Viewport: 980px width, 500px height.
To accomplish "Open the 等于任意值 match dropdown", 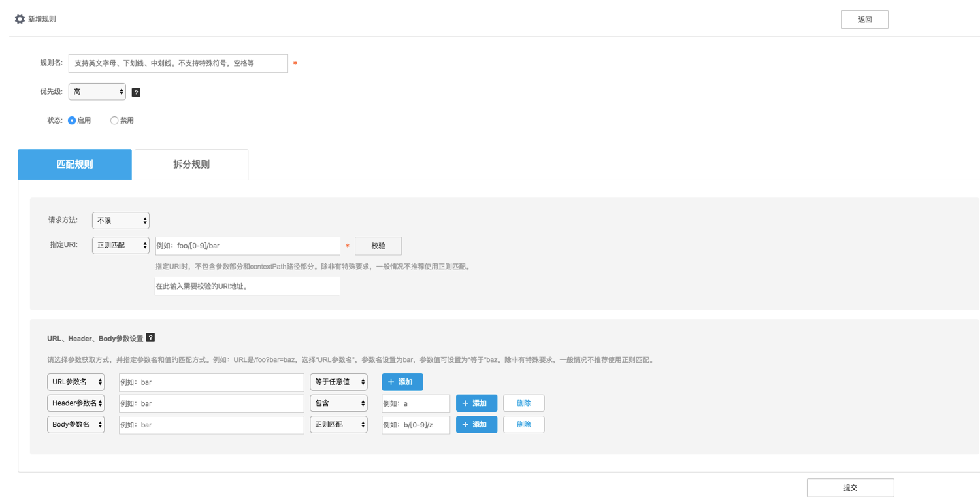I will (x=338, y=382).
